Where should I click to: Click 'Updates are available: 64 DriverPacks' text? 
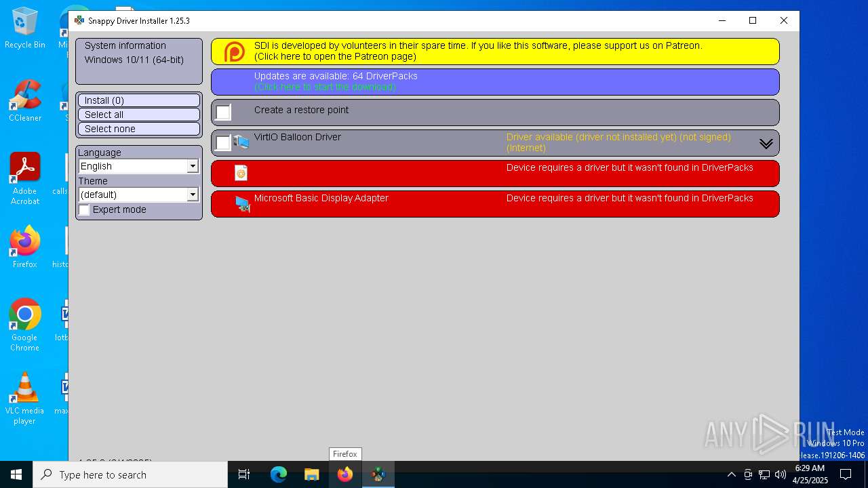336,76
